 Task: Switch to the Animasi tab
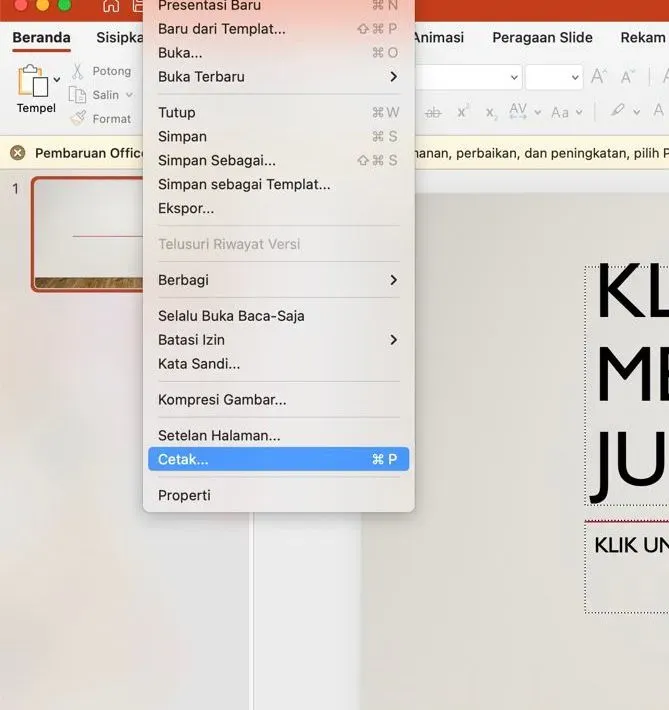click(438, 38)
